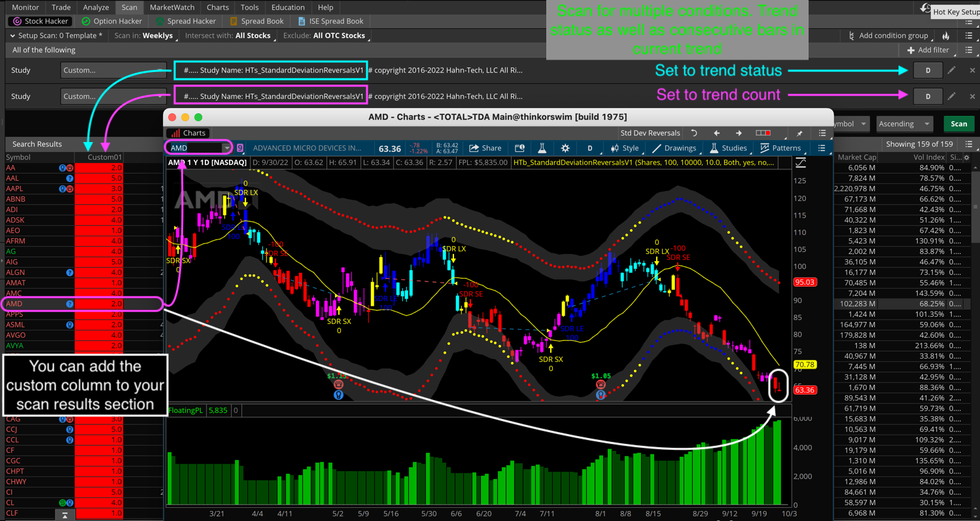Run the scan with the green Scan button

958,124
